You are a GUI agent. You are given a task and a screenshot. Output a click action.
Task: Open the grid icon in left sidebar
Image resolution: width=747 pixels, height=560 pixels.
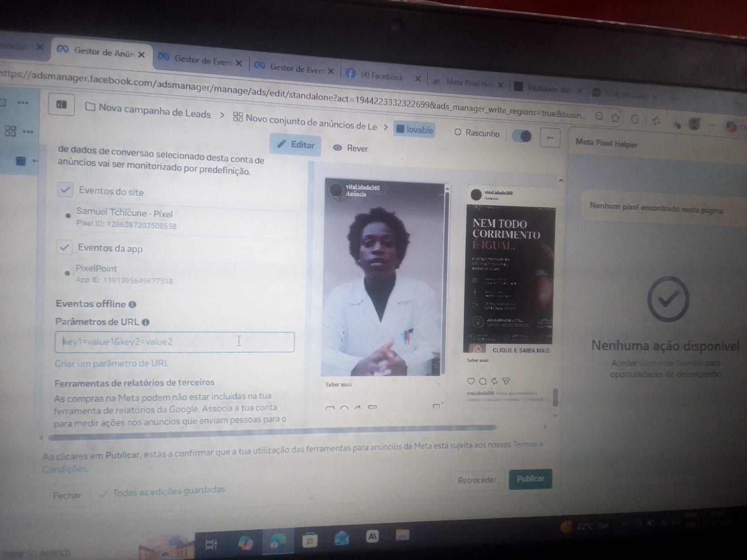pyautogui.click(x=10, y=131)
